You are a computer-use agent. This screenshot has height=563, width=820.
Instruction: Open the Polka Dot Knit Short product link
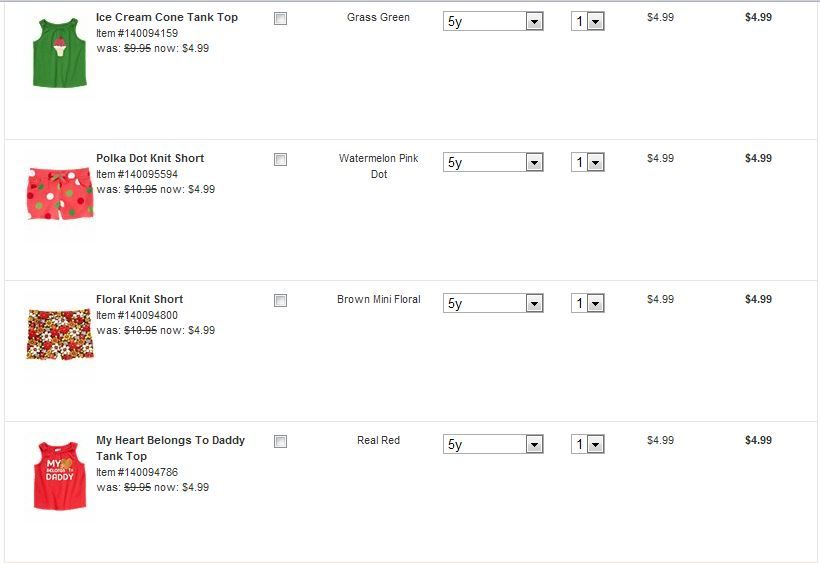point(150,158)
